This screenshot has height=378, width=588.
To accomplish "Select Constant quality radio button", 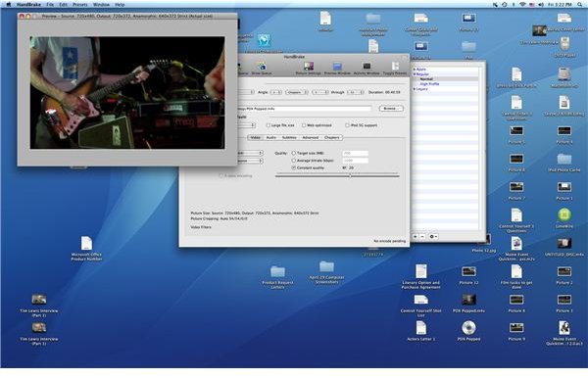I will coord(294,167).
